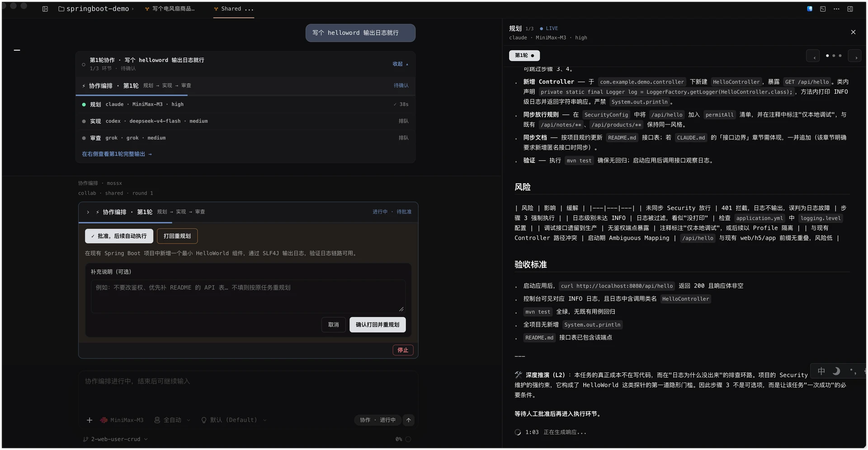Select the 规划 claude MiniMax-M3 stage row
868x450 pixels.
245,104
